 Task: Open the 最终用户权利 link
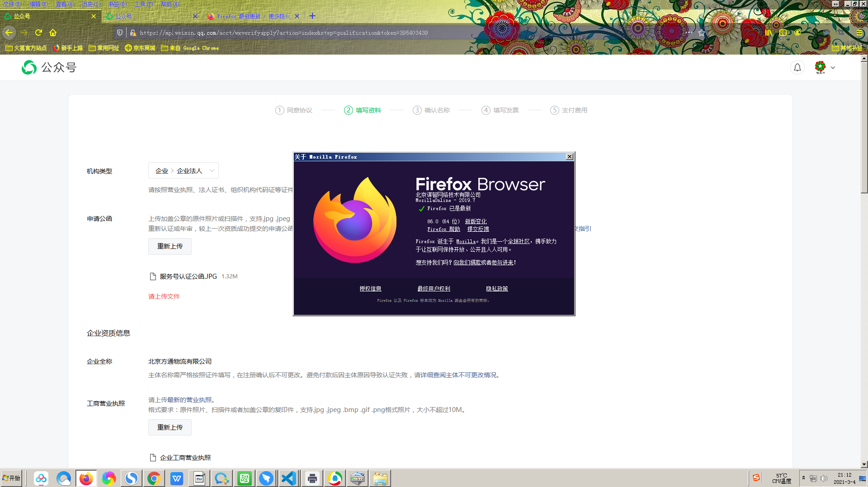[x=434, y=289]
